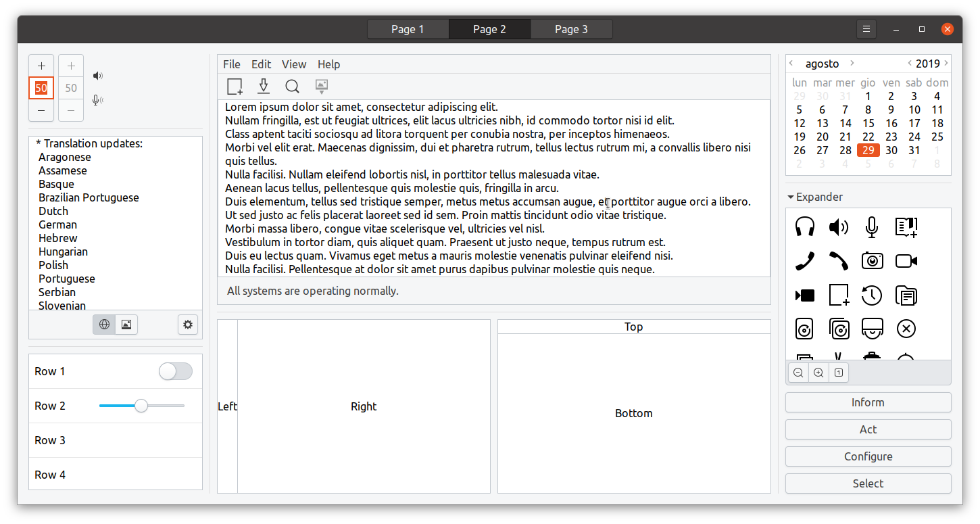Select the document folder icon in the grid
The height and width of the screenshot is (524, 980).
906,295
